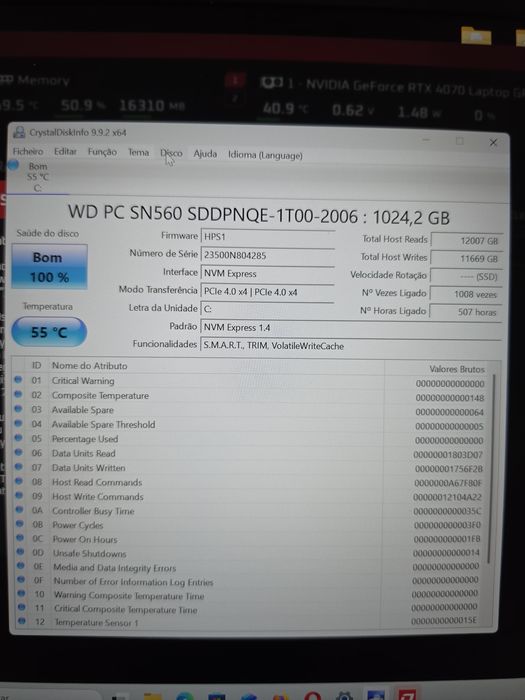Click the 55 °C temperature button

[x=49, y=332]
